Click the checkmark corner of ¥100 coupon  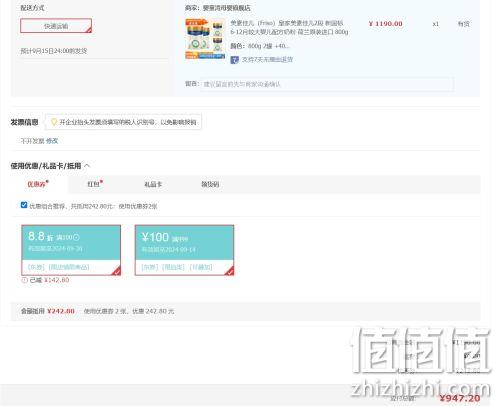(x=230, y=271)
